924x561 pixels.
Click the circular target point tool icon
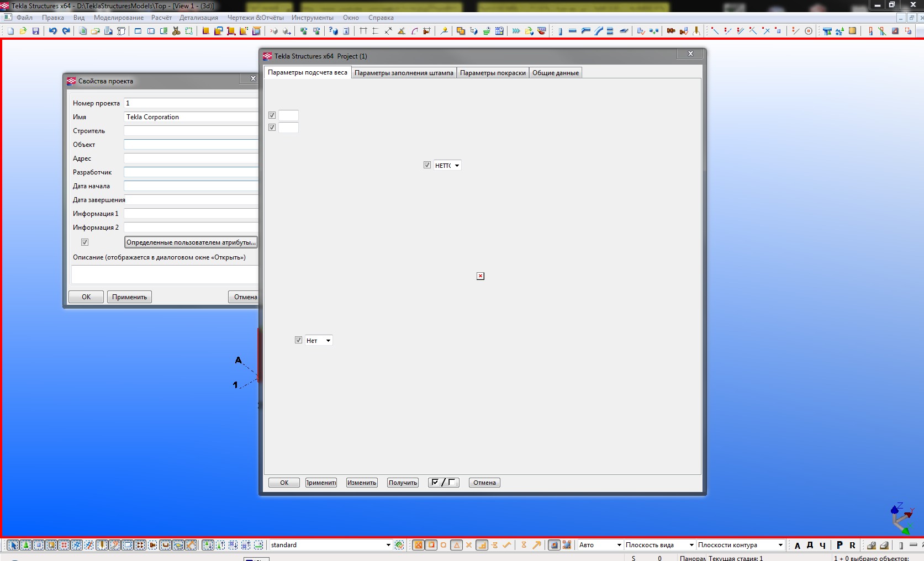pos(809,31)
